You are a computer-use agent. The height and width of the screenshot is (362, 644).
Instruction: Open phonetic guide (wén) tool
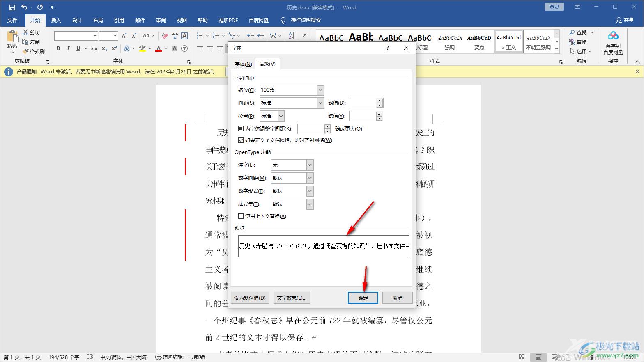click(175, 36)
